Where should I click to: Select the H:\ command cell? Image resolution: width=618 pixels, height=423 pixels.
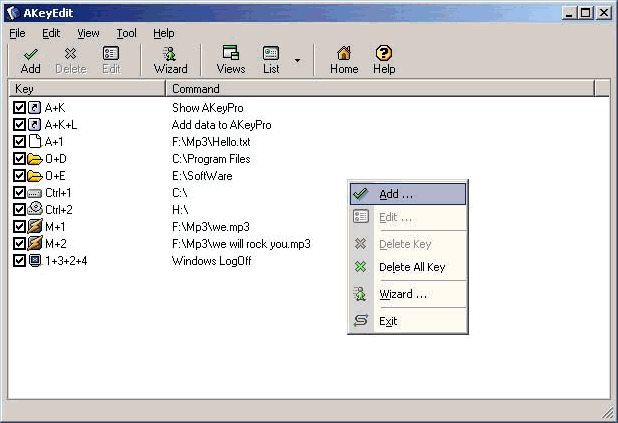pyautogui.click(x=180, y=210)
